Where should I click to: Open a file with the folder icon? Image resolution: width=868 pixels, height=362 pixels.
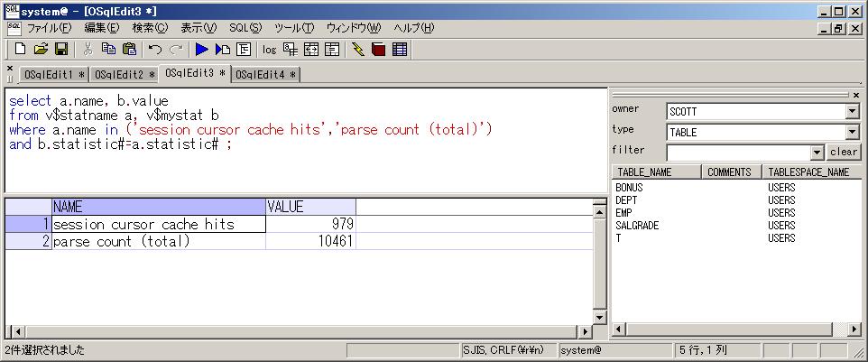42,50
